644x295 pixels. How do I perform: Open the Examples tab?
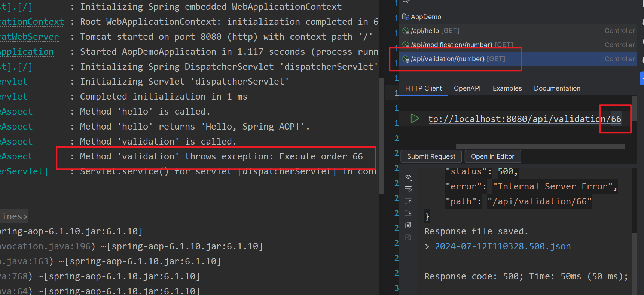coord(507,88)
